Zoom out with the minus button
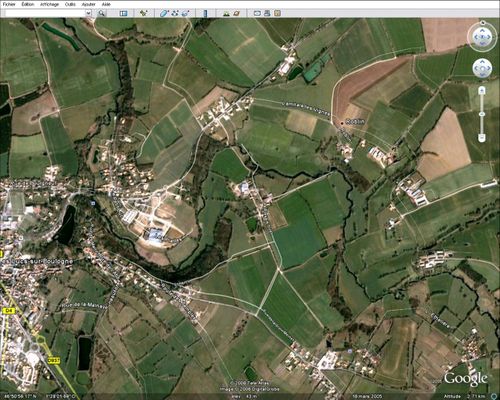 tap(482, 137)
